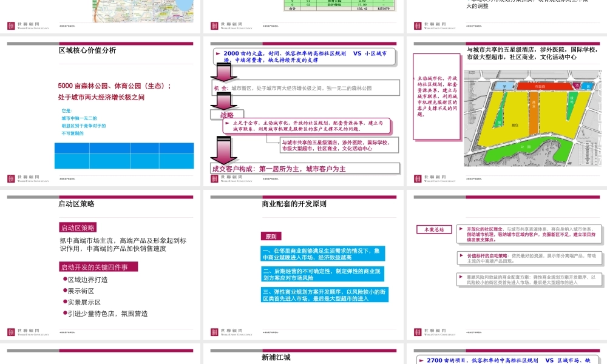Open the 商业配套的开发原则 slide thumbnail

[303, 265]
